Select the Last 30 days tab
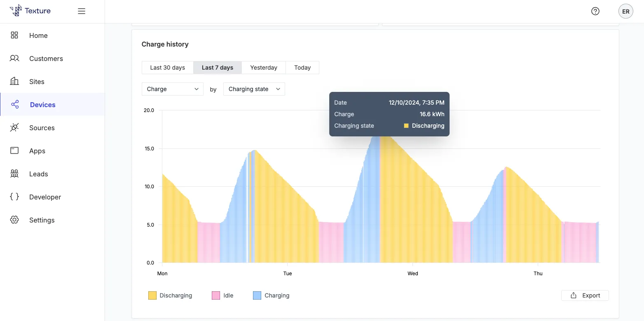The width and height of the screenshot is (644, 321). 167,68
